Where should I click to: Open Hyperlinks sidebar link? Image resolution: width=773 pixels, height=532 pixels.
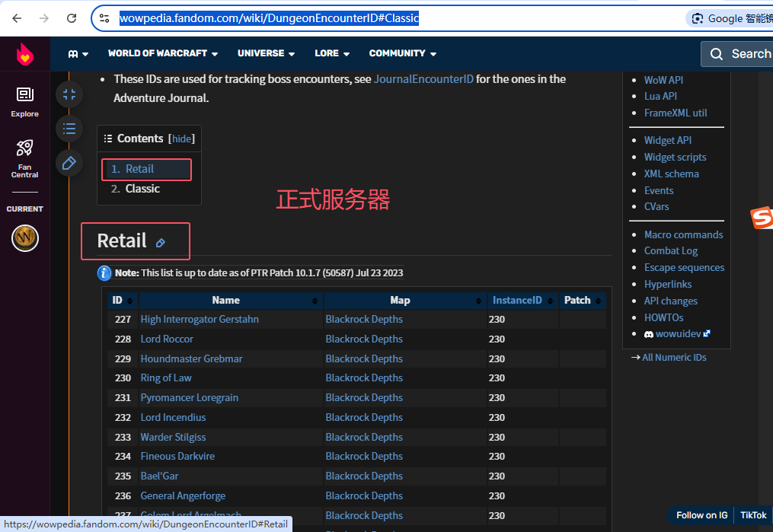(668, 284)
